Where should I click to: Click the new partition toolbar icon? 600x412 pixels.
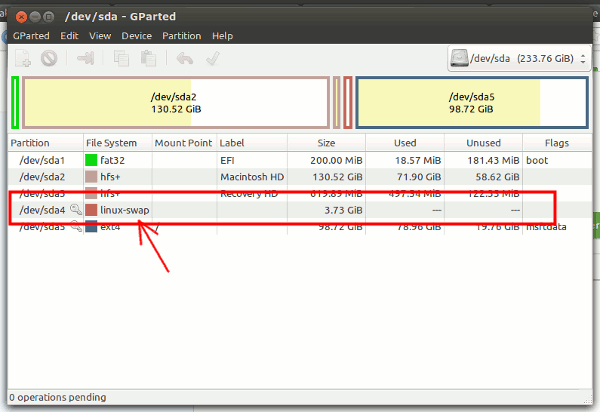23,59
